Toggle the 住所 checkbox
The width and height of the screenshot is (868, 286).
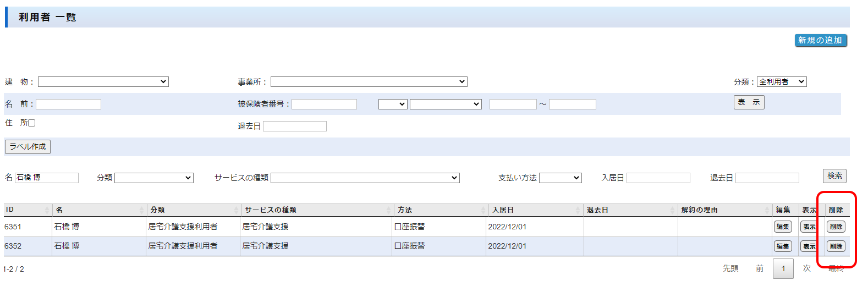click(x=32, y=123)
